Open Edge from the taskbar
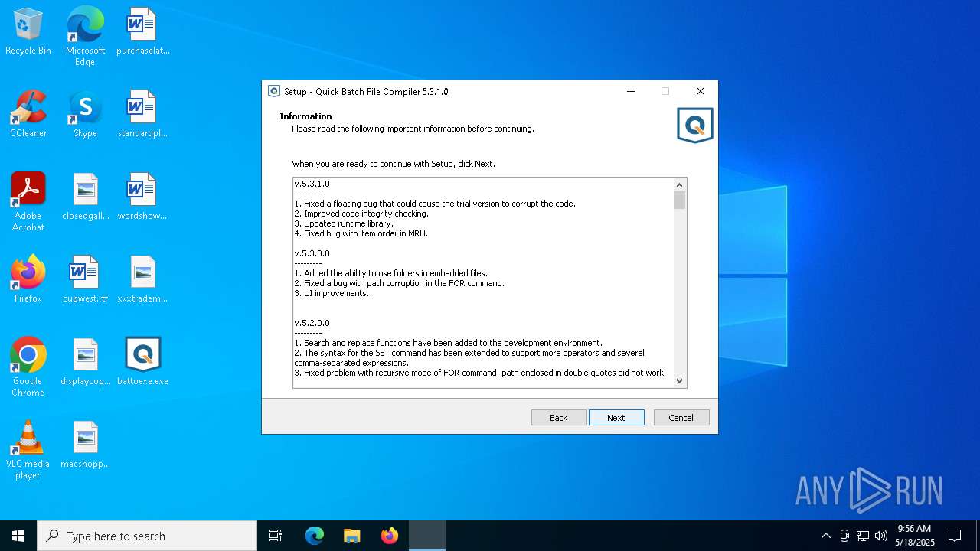The image size is (980, 551). pyautogui.click(x=315, y=536)
